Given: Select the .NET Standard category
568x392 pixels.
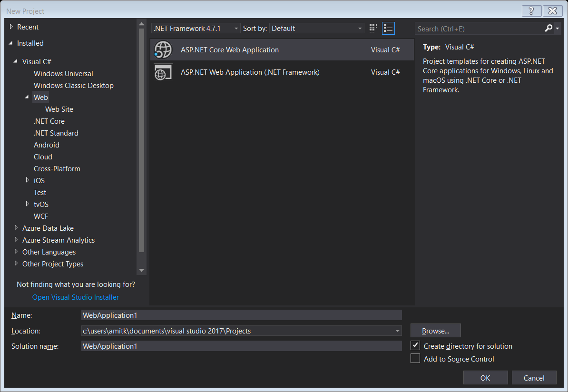Looking at the screenshot, I should [56, 133].
